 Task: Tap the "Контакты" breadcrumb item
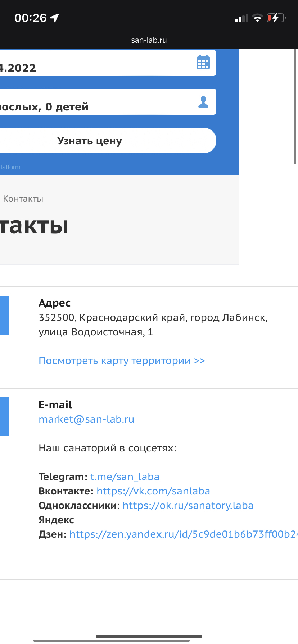23,199
